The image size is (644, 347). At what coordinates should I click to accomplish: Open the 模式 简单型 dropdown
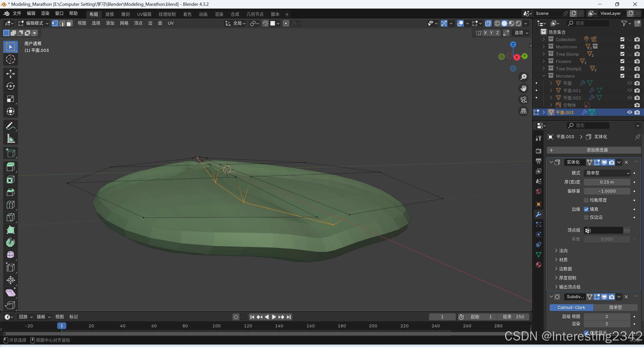[x=607, y=173]
